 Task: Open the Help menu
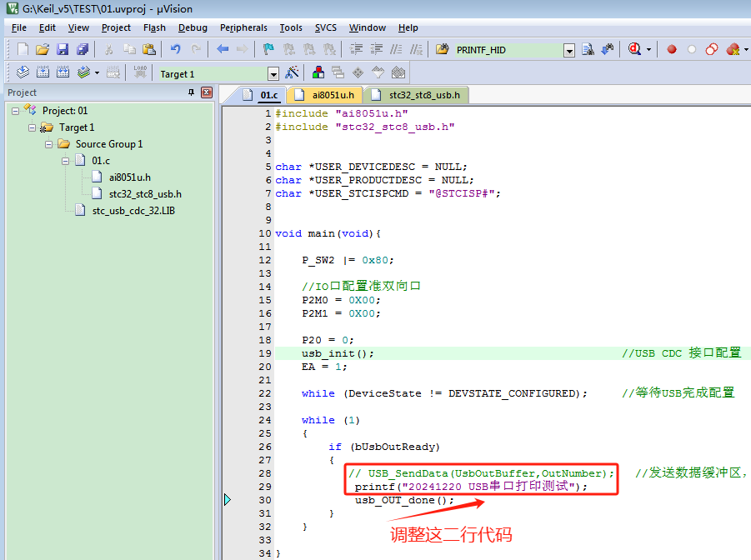click(x=408, y=27)
